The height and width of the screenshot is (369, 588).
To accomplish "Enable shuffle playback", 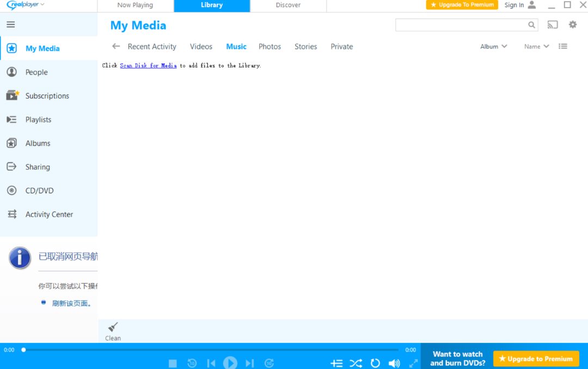I will click(x=356, y=363).
